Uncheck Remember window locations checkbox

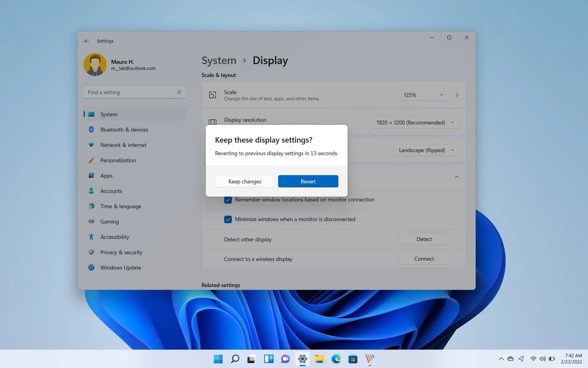click(x=228, y=200)
